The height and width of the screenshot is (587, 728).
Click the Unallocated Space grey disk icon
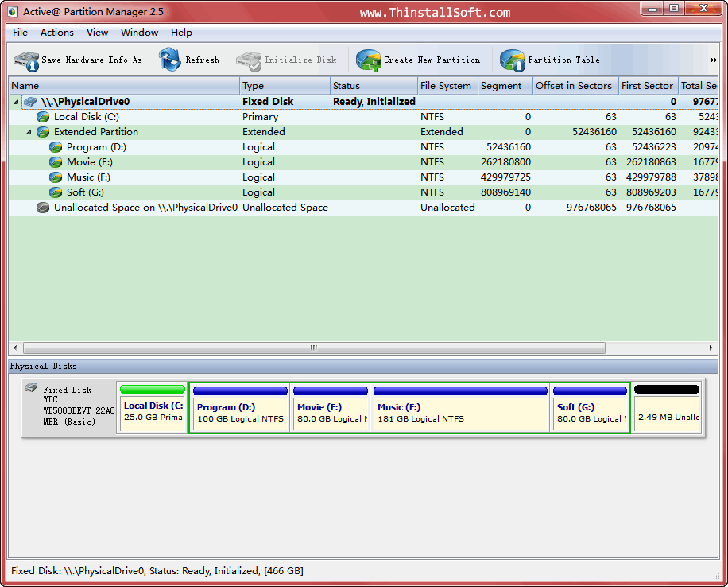[43, 208]
